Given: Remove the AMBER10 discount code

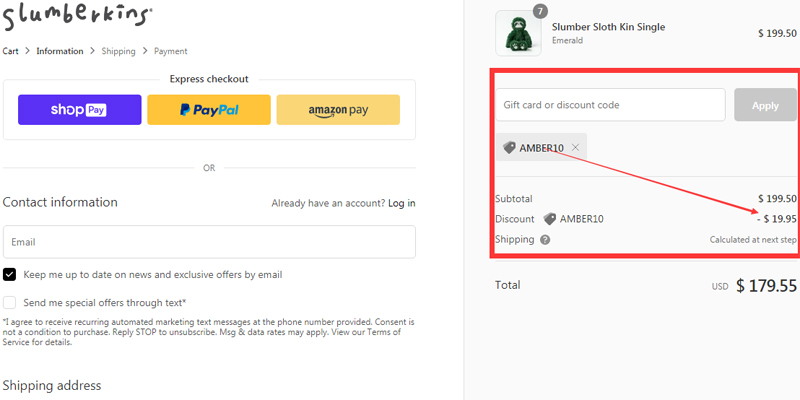Looking at the screenshot, I should (x=575, y=148).
